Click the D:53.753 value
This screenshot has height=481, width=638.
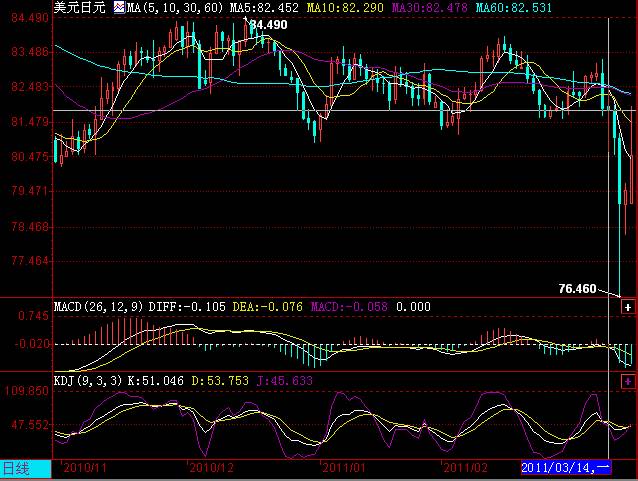(220, 381)
